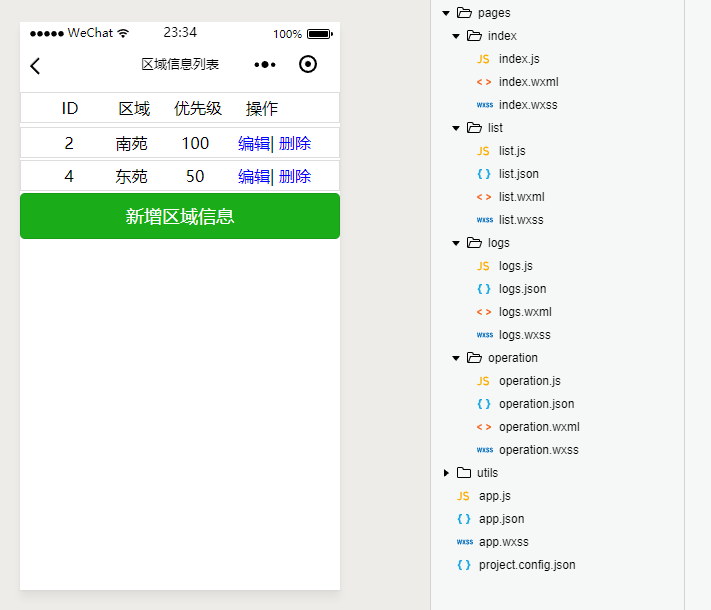Click the battery icon in status bar

(320, 34)
